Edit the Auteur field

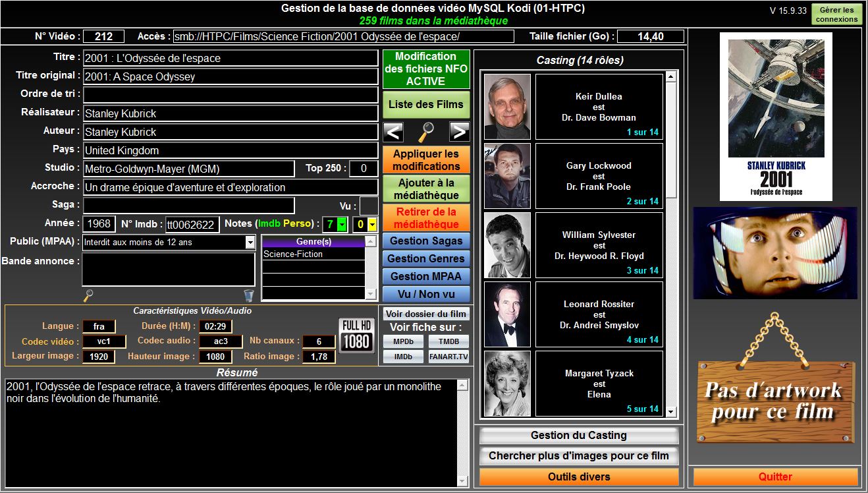click(x=231, y=132)
